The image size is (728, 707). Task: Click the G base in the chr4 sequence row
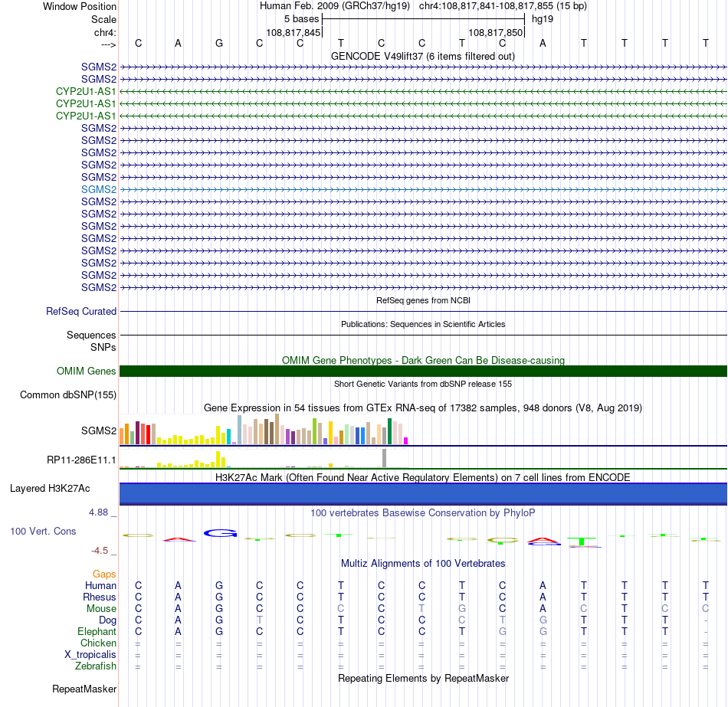pos(219,43)
